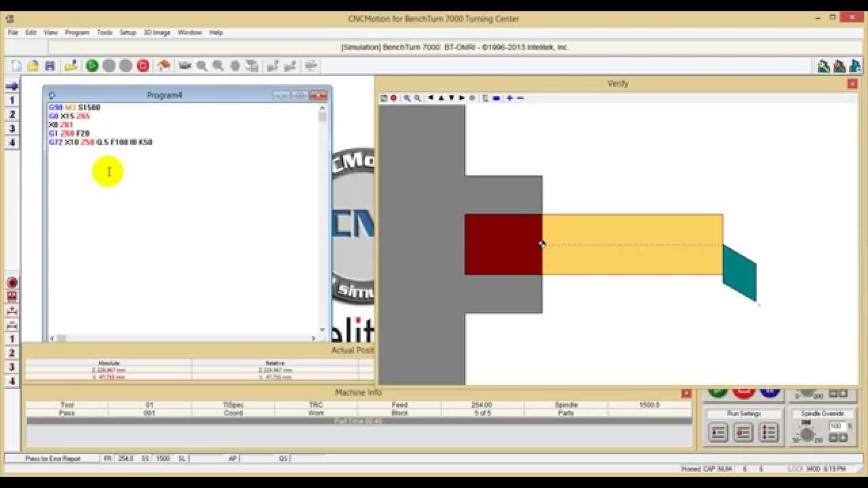Click the fourth red icon in lower left sidebar
This screenshot has width=868, height=488.
[x=12, y=325]
